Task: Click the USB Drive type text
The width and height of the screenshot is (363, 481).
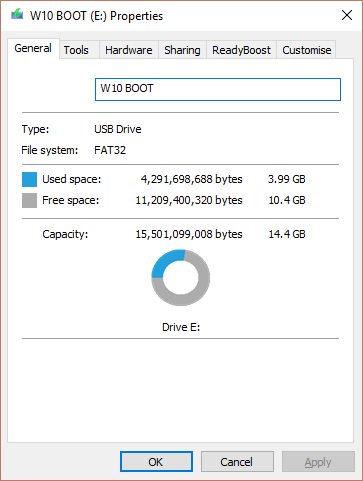Action: point(118,129)
